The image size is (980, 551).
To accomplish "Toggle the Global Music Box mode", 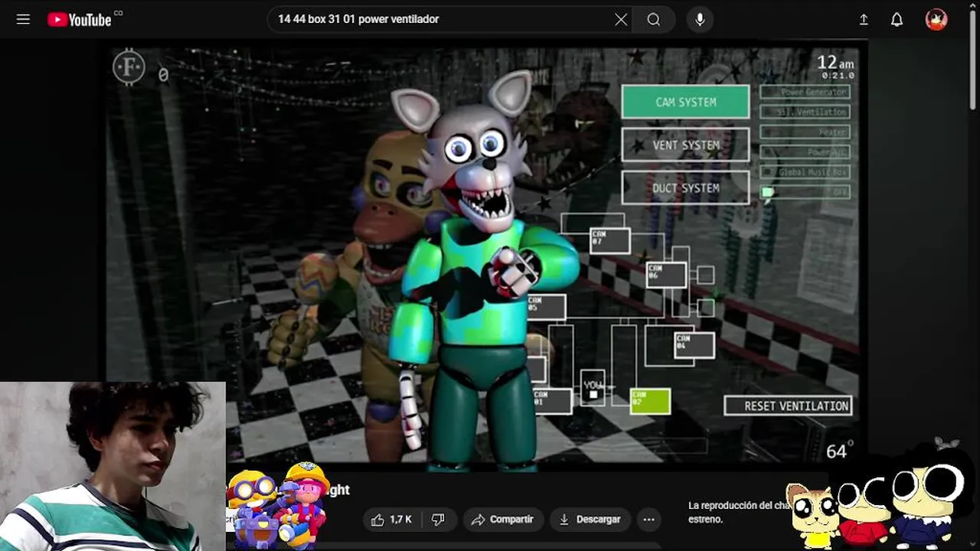I will (805, 172).
